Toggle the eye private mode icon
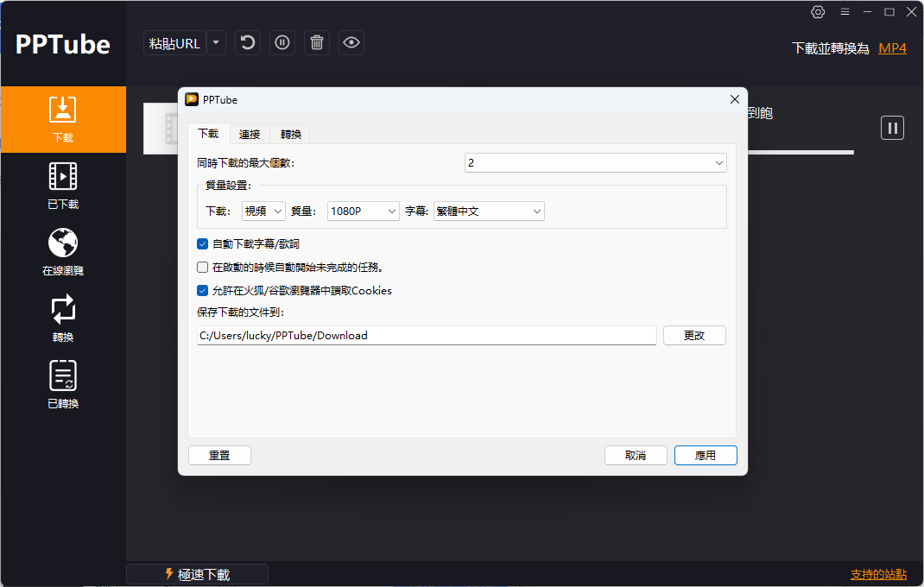Viewport: 924px width, 587px height. tap(351, 43)
